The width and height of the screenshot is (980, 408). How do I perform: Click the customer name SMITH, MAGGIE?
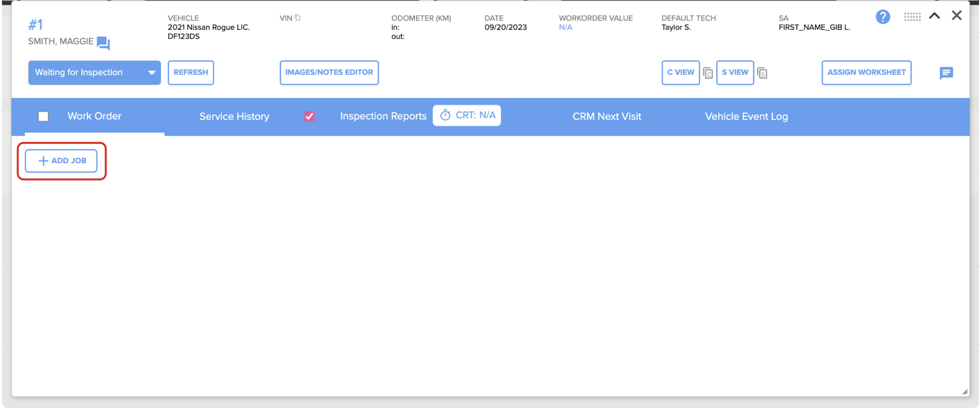61,41
